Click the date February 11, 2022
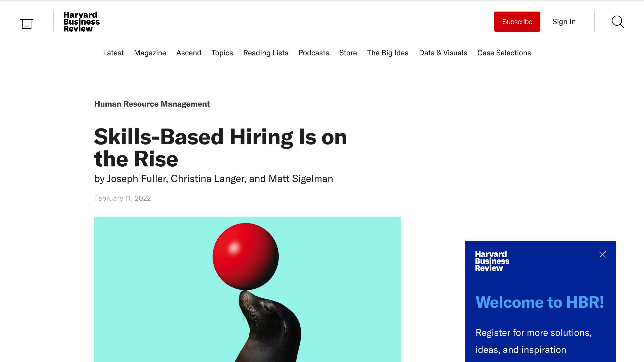Screen dimensions: 644x362 pos(123,198)
